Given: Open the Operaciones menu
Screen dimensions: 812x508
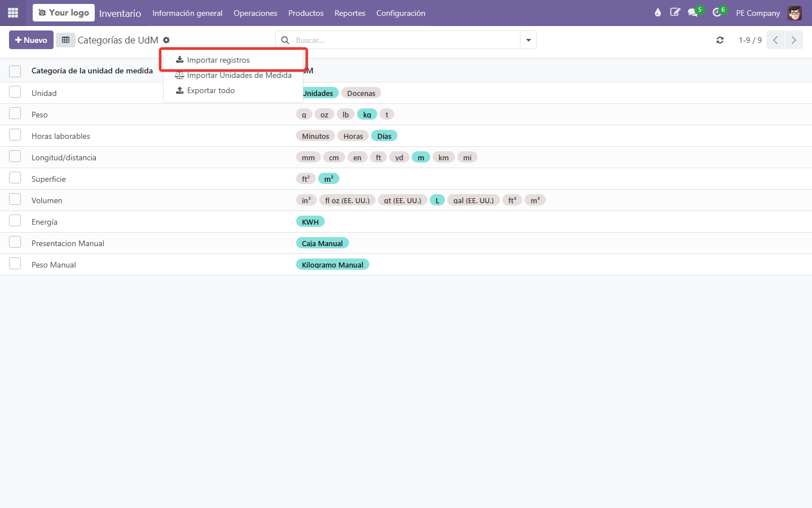Looking at the screenshot, I should [x=255, y=13].
